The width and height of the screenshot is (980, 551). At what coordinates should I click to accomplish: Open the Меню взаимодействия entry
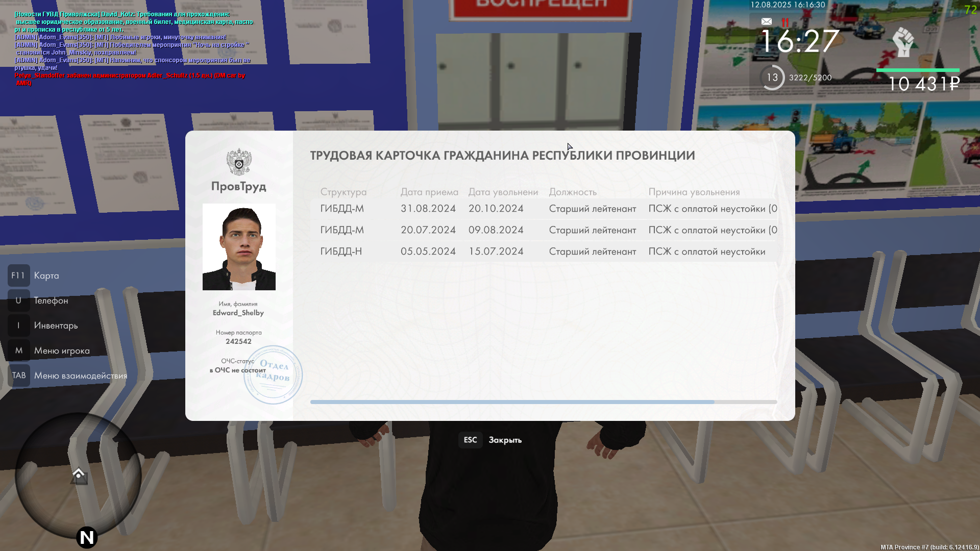(81, 375)
